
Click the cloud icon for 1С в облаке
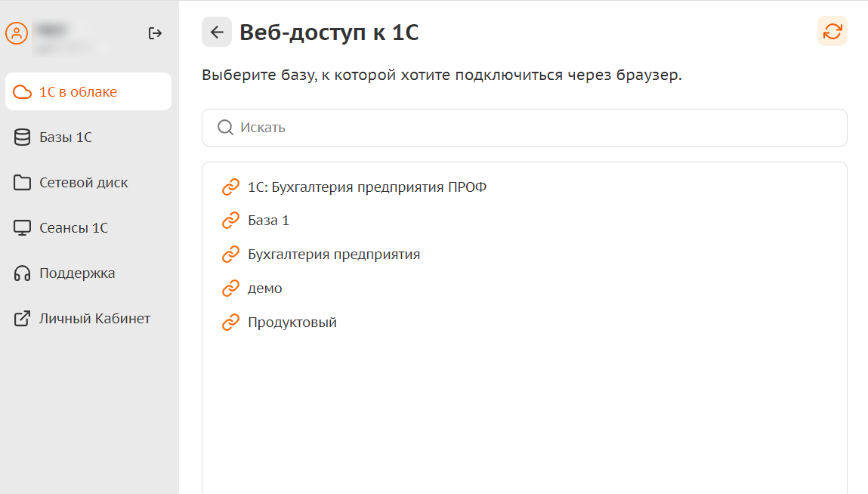(23, 92)
